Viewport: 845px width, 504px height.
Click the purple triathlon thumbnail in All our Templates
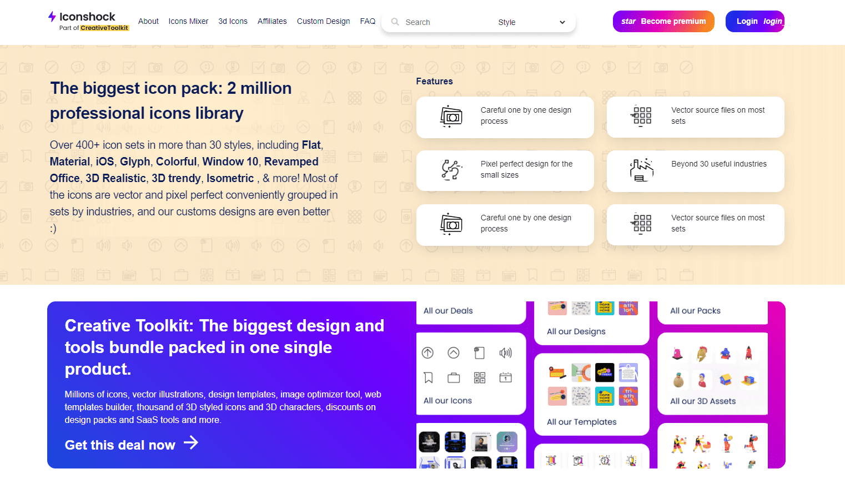pos(628,396)
